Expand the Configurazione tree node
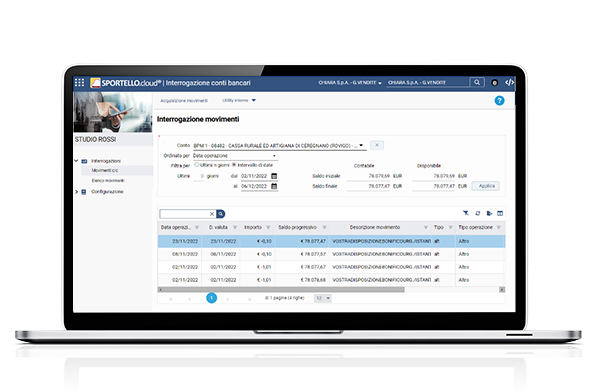The height and width of the screenshot is (392, 600). (x=76, y=192)
